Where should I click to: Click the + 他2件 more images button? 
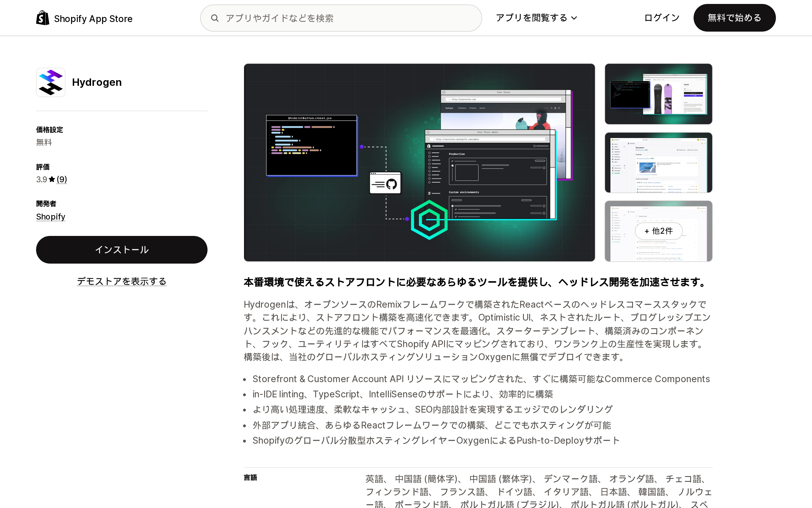(x=658, y=231)
